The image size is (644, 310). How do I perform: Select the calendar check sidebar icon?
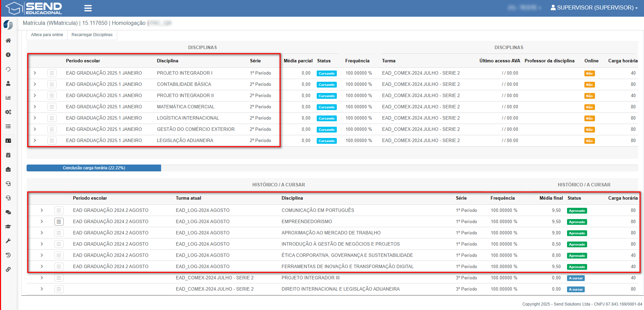click(8, 155)
